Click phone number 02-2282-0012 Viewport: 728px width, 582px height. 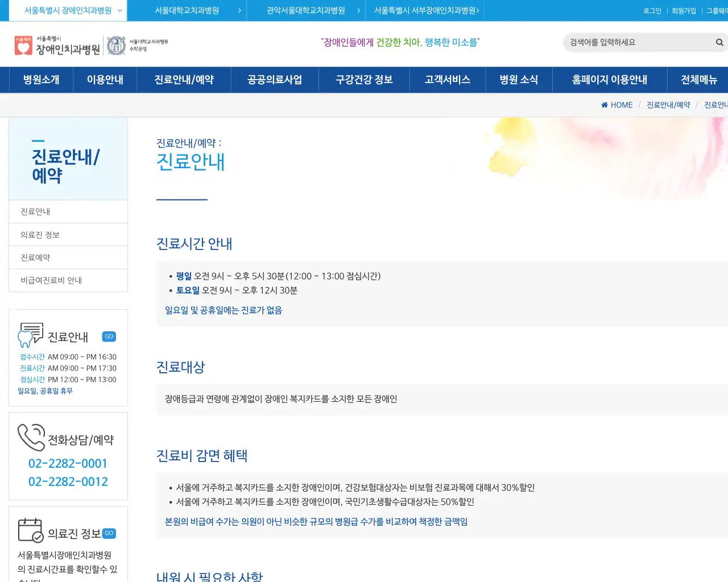point(68,481)
